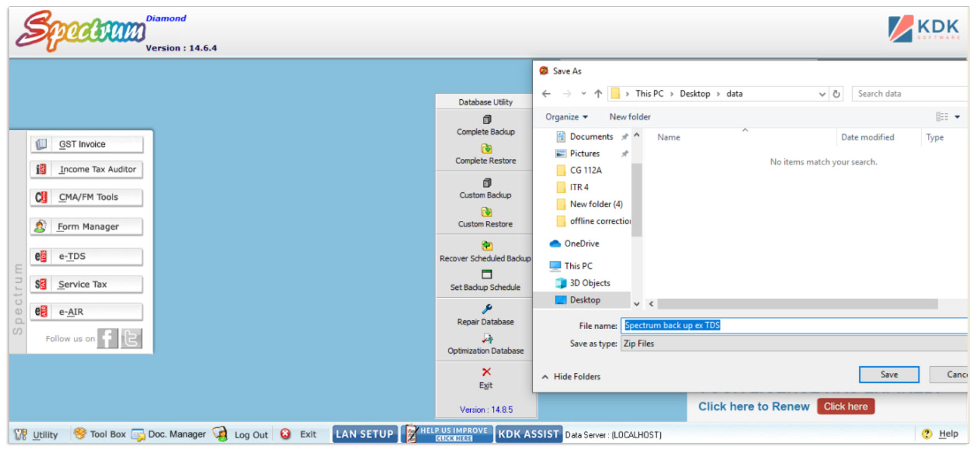The height and width of the screenshot is (450, 980).
Task: Run Complete Backup in Database Utility
Action: pos(486,125)
